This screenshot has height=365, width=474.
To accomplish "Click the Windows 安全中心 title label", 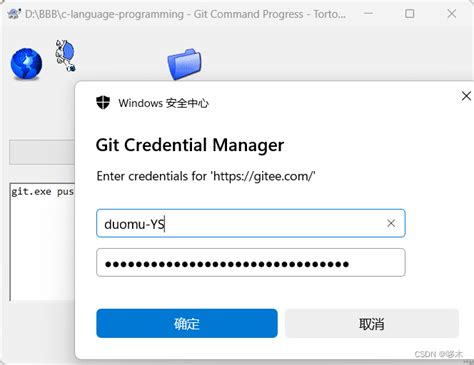I will pos(163,103).
